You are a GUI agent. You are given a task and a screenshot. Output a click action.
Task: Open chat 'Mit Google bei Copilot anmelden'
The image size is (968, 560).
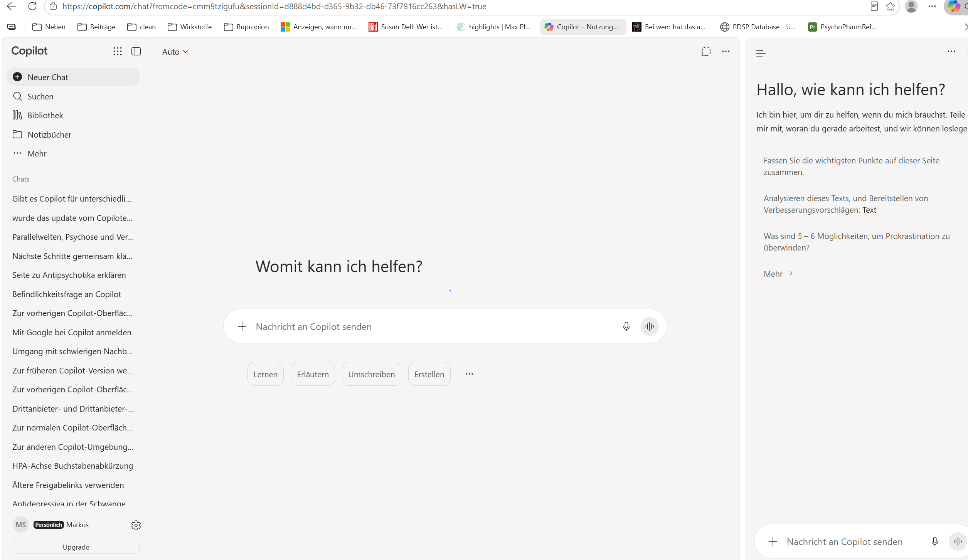[73, 332]
